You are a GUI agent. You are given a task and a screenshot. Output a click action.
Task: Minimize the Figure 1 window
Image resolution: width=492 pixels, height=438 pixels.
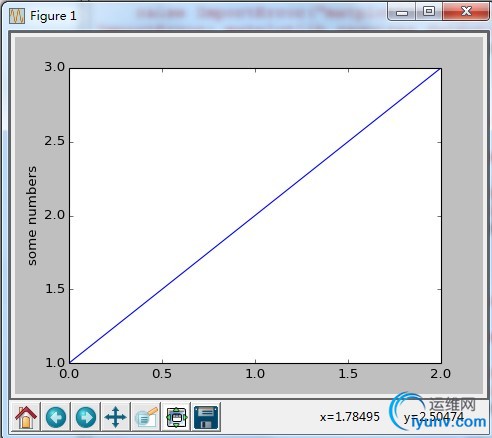point(402,12)
